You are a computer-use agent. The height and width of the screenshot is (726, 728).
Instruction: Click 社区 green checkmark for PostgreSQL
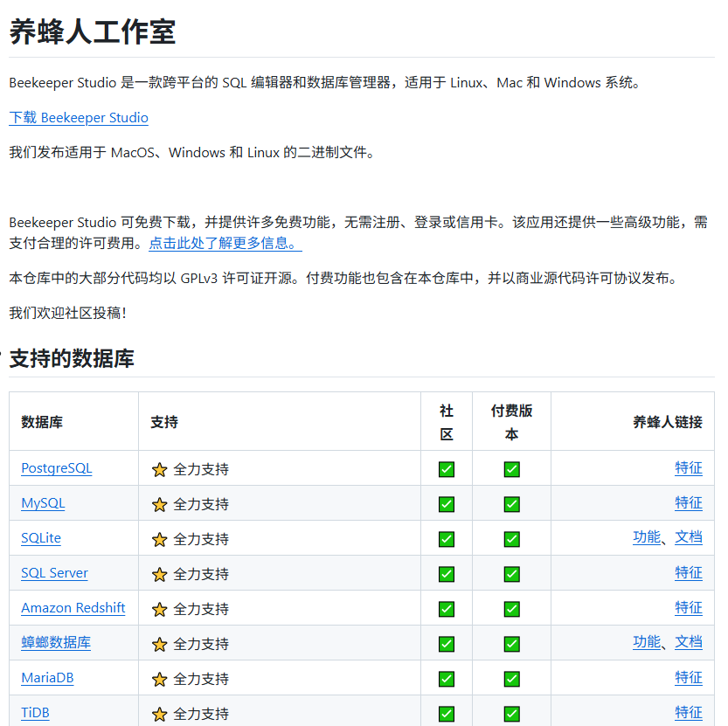(x=447, y=469)
